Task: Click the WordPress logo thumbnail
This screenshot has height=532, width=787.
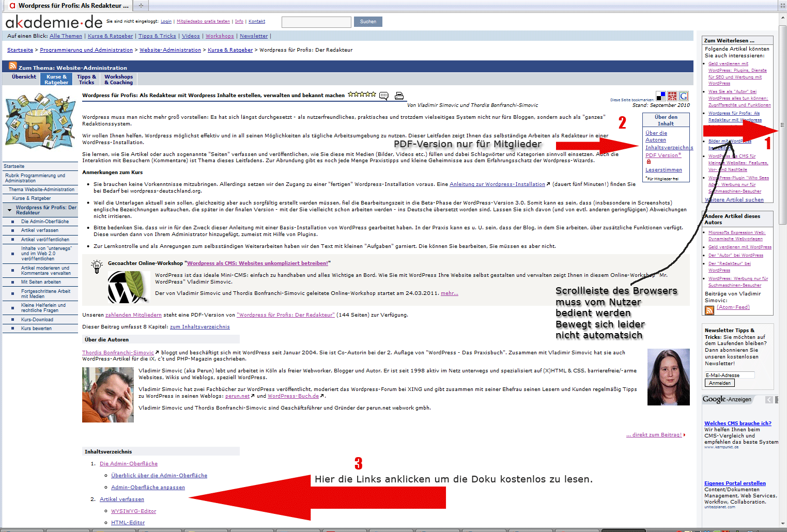Action: pos(128,287)
